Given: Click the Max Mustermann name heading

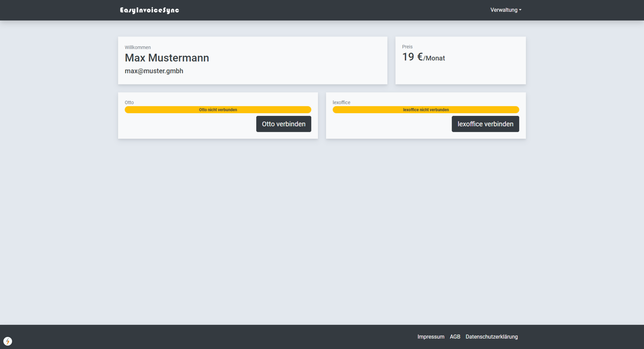Looking at the screenshot, I should tap(167, 58).
